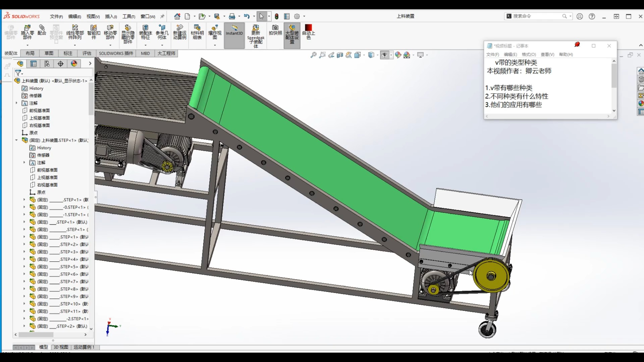Image resolution: width=644 pixels, height=362 pixels.
Task: Toggle the Hide/Show Items eye button
Action: 384,55
